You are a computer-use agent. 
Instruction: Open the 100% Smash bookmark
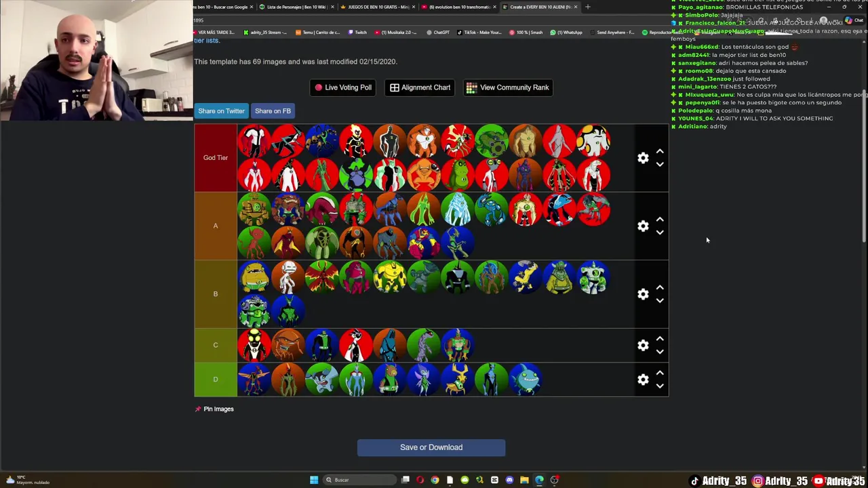coord(527,33)
